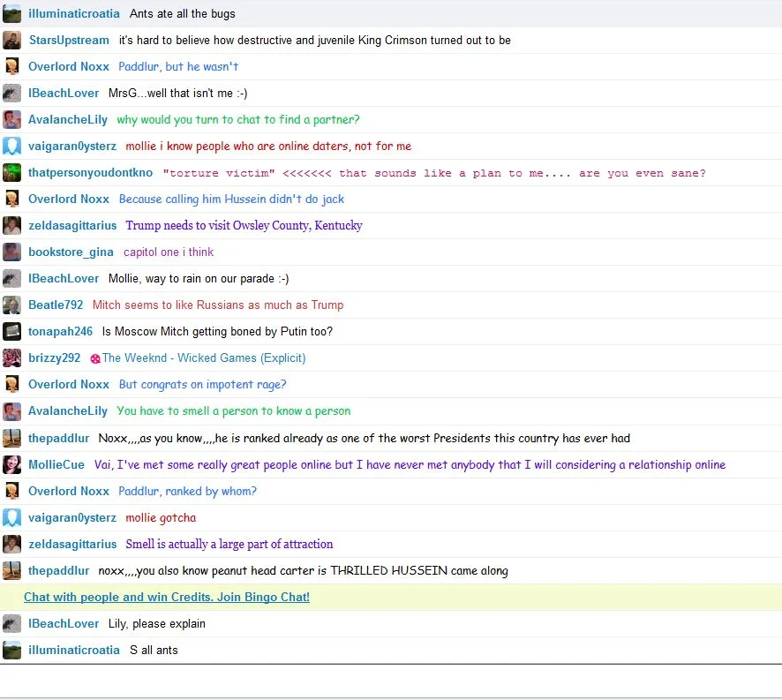This screenshot has width=782, height=700.
Task: Click thepaddlur avatar beside "Noxx,,,,as you know"
Action: click(12, 438)
